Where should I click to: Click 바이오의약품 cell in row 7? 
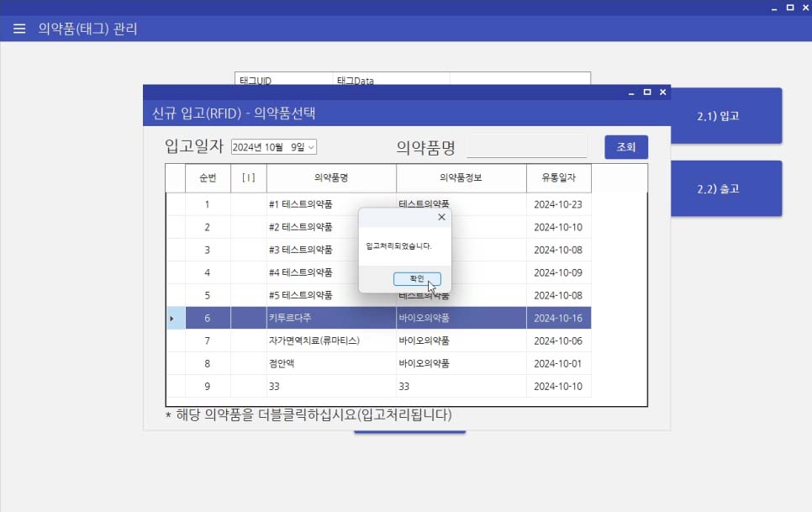pos(461,340)
